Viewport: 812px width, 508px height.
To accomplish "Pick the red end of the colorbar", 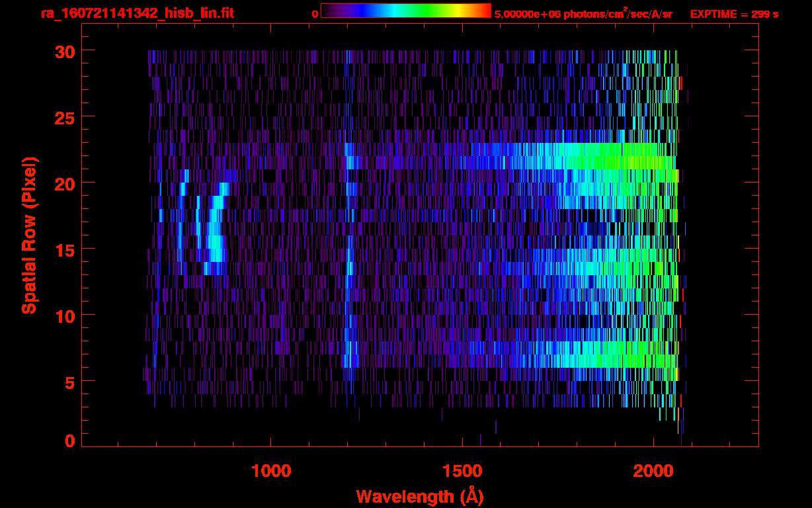I will (486, 11).
